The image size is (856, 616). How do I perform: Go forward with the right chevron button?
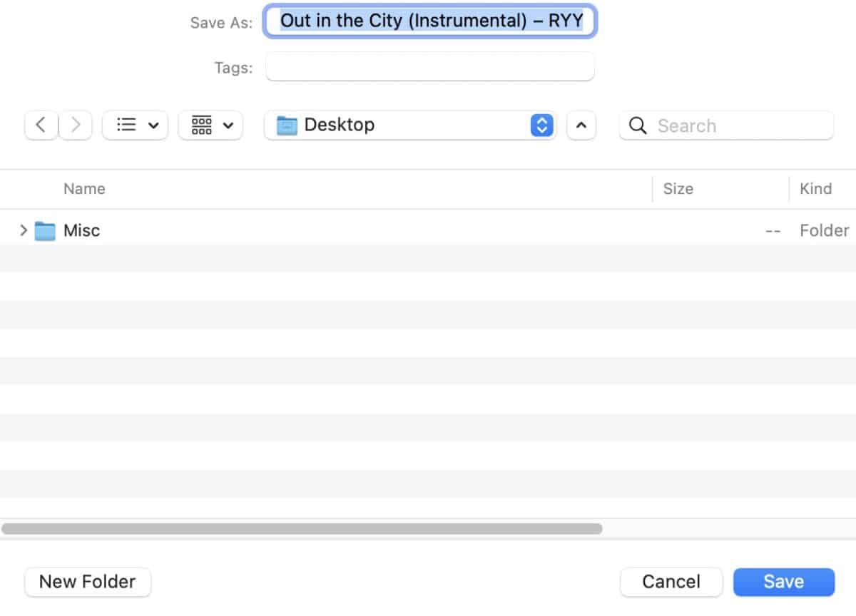[x=75, y=125]
